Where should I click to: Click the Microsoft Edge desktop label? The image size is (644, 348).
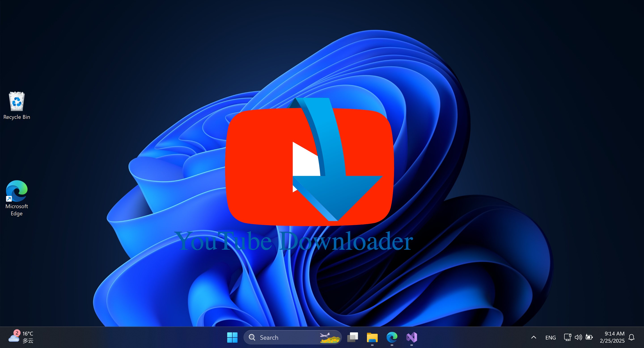17,210
